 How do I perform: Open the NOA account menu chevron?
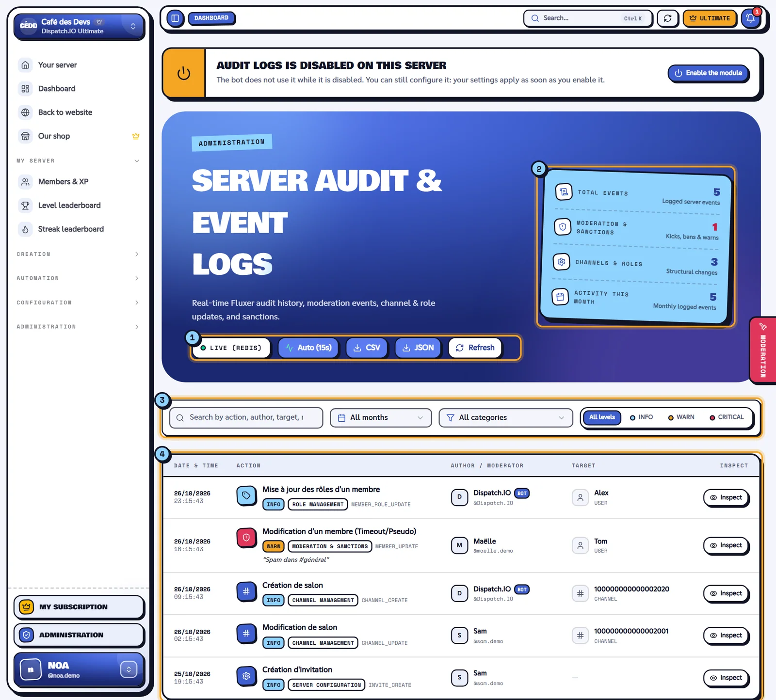tap(129, 669)
